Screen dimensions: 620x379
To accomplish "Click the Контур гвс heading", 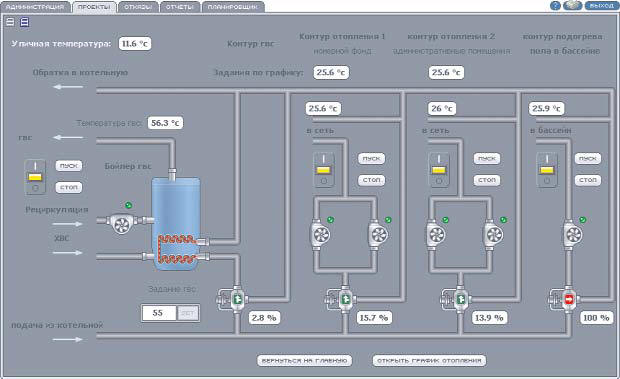I will [x=250, y=44].
